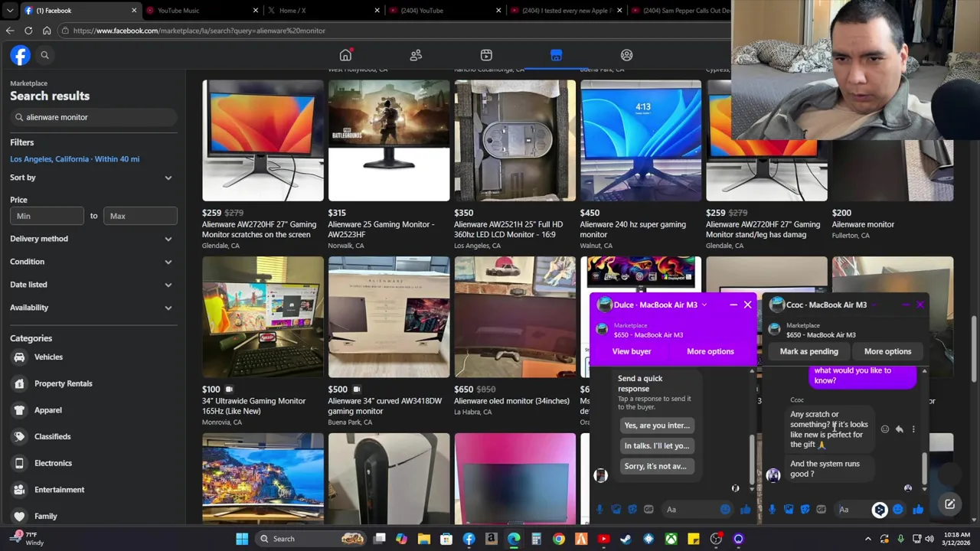Open File Explorer from the taskbar
This screenshot has width=980, height=551.
(x=424, y=539)
